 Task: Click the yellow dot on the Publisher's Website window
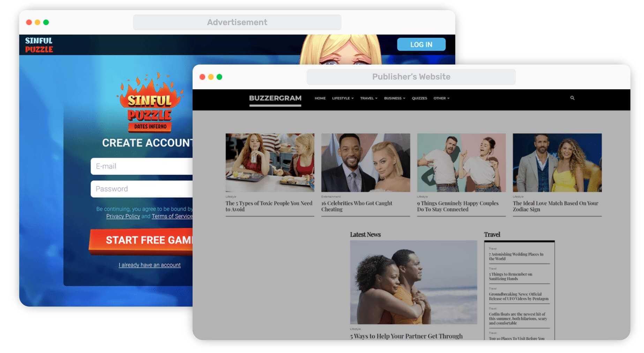pos(211,77)
